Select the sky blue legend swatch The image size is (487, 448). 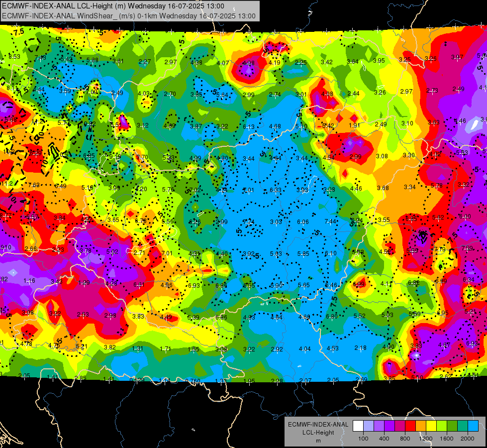tap(473, 426)
